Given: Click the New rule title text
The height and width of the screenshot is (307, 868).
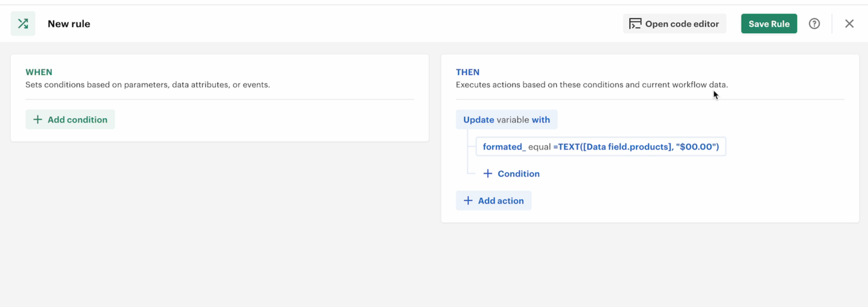Looking at the screenshot, I should (69, 24).
